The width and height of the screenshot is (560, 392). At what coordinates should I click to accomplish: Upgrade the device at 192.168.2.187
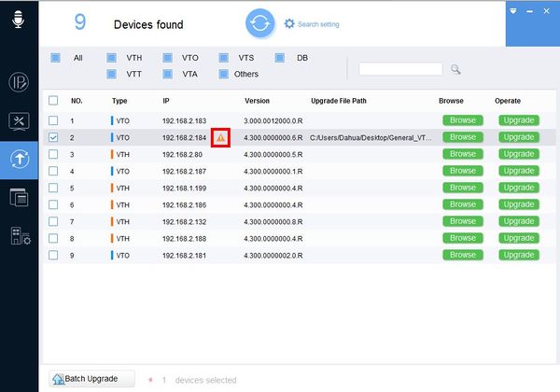click(519, 171)
